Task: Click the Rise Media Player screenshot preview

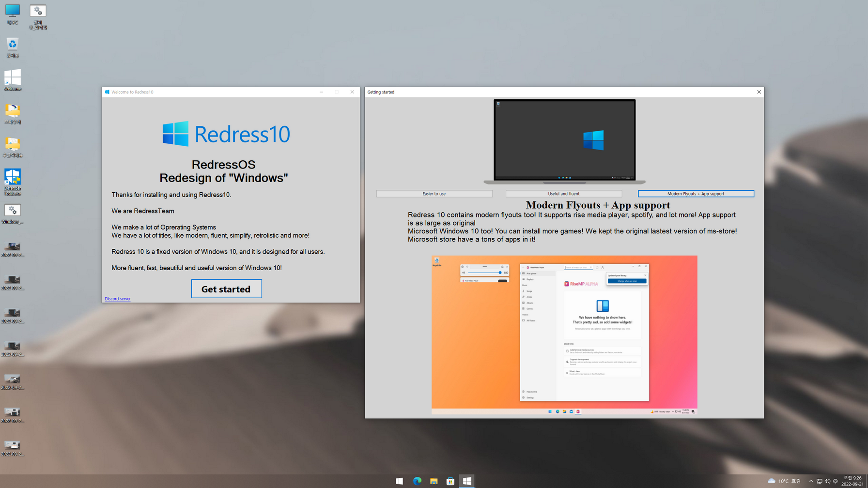Action: tap(564, 335)
